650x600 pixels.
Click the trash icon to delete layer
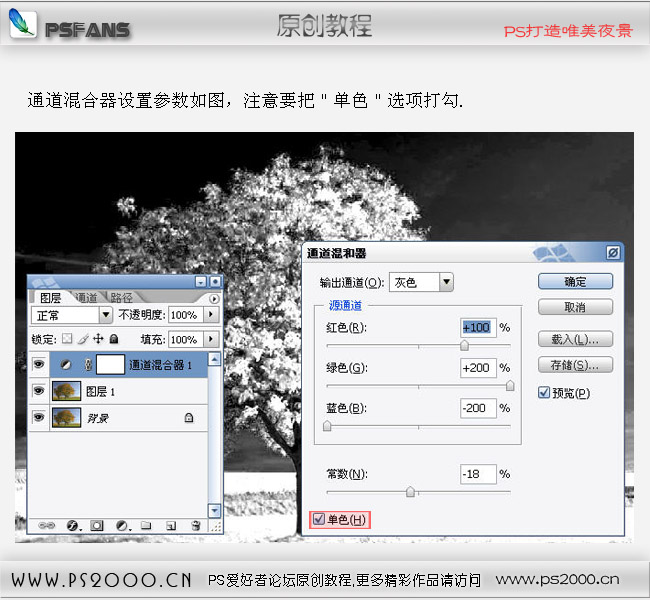[x=196, y=526]
